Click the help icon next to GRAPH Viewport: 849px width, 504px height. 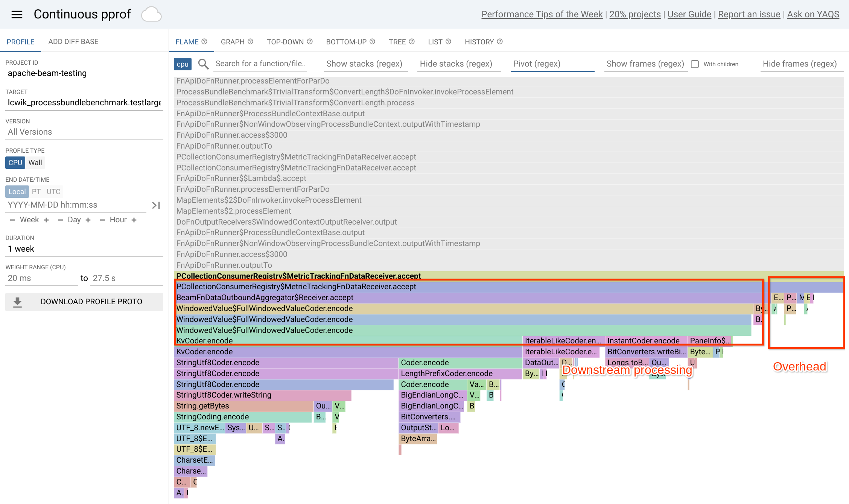pyautogui.click(x=251, y=42)
